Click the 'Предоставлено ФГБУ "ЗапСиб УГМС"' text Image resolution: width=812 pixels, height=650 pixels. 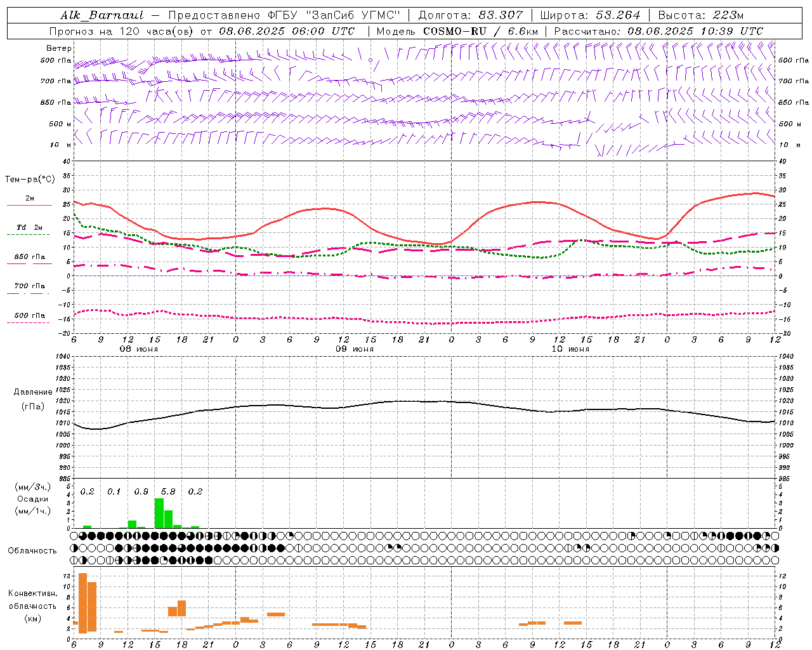pyautogui.click(x=285, y=15)
